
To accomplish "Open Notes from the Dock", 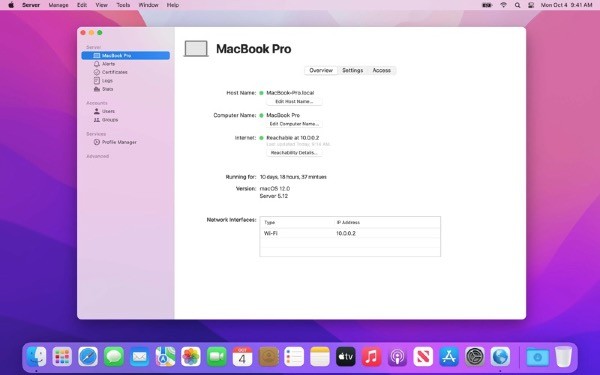I will tap(320, 357).
